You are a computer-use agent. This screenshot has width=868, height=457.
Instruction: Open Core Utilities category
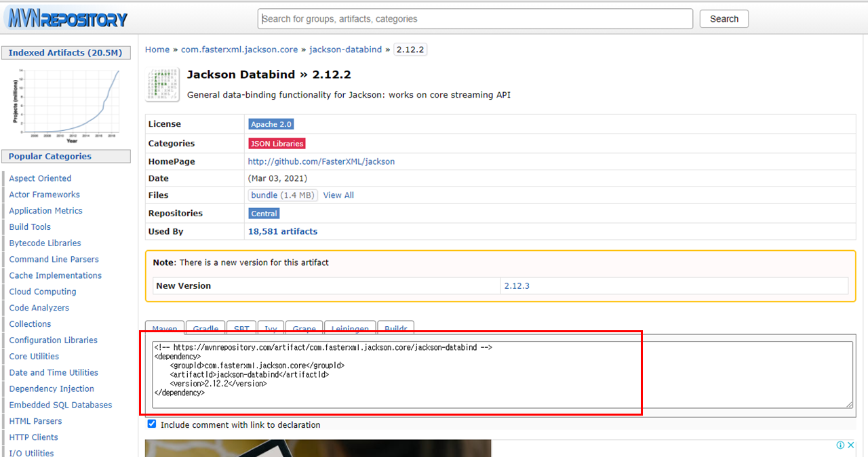click(34, 356)
